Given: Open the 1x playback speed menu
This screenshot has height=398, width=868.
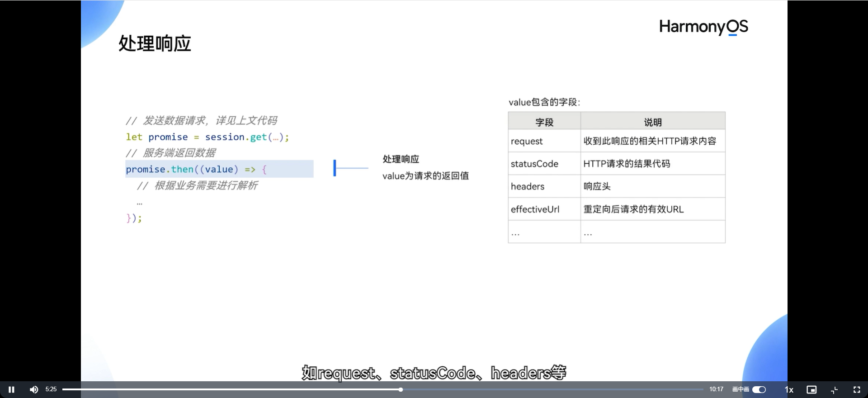Looking at the screenshot, I should pyautogui.click(x=789, y=389).
